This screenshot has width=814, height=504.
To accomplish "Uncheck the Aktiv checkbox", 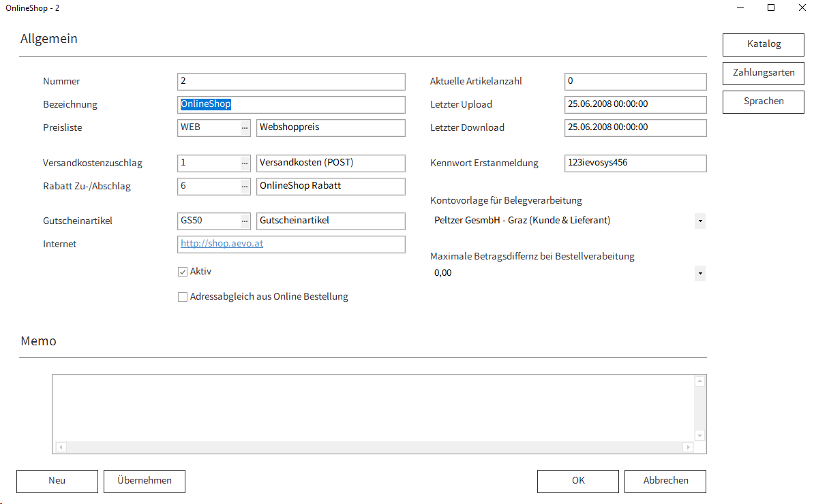I will 183,272.
